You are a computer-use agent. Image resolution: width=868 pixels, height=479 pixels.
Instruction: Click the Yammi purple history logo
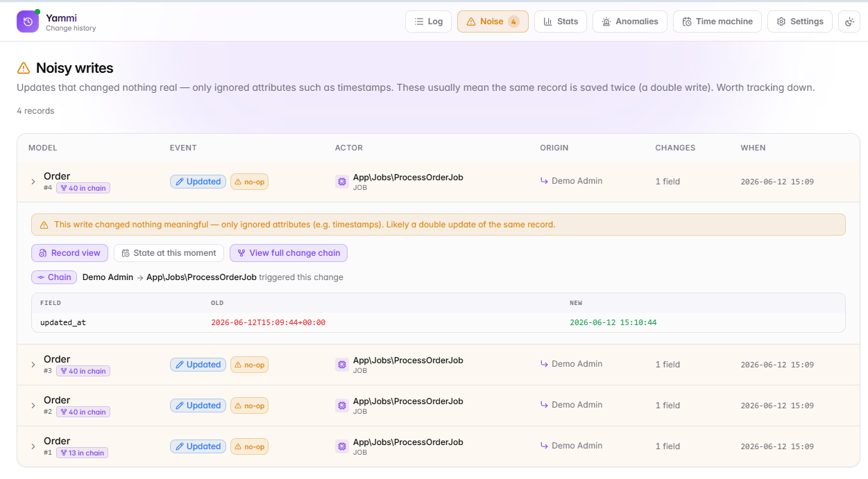[28, 21]
